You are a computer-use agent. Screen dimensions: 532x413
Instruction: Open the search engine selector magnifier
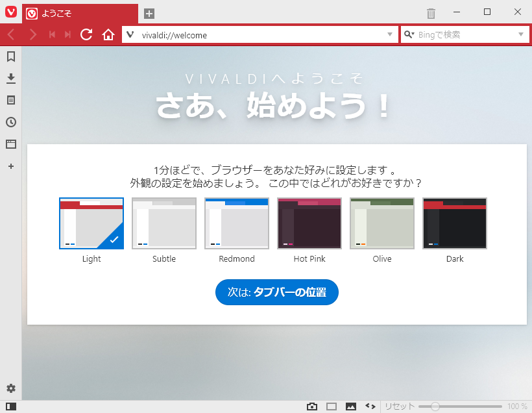point(409,34)
